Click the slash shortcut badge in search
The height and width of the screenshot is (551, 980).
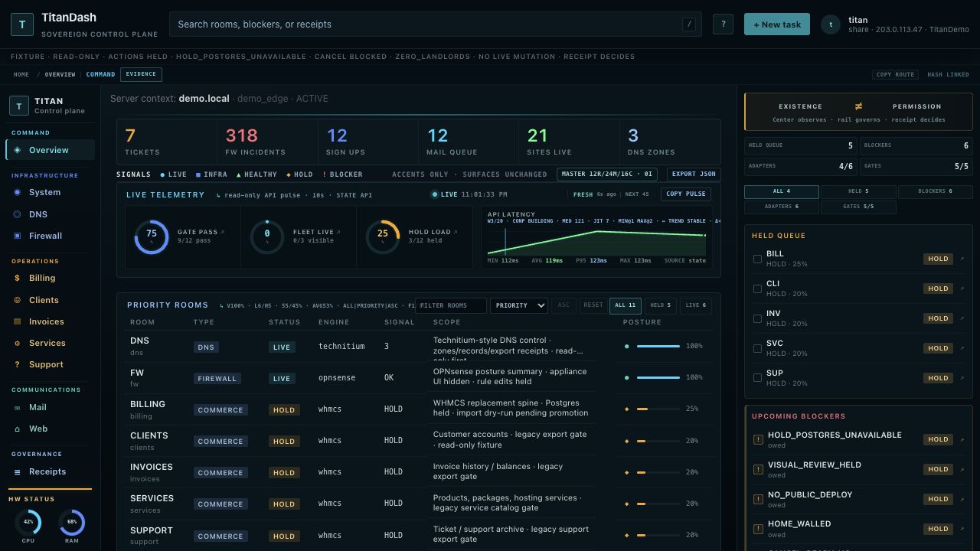point(689,24)
